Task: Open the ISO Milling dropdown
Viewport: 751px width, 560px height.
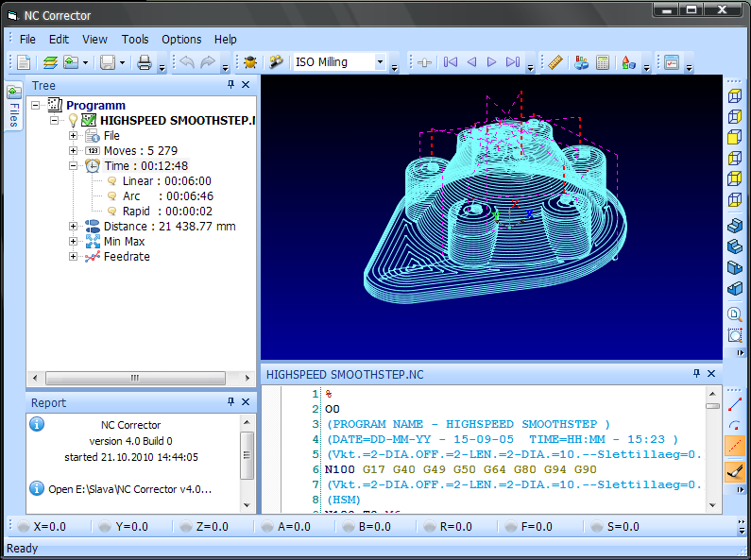Action: click(x=381, y=62)
